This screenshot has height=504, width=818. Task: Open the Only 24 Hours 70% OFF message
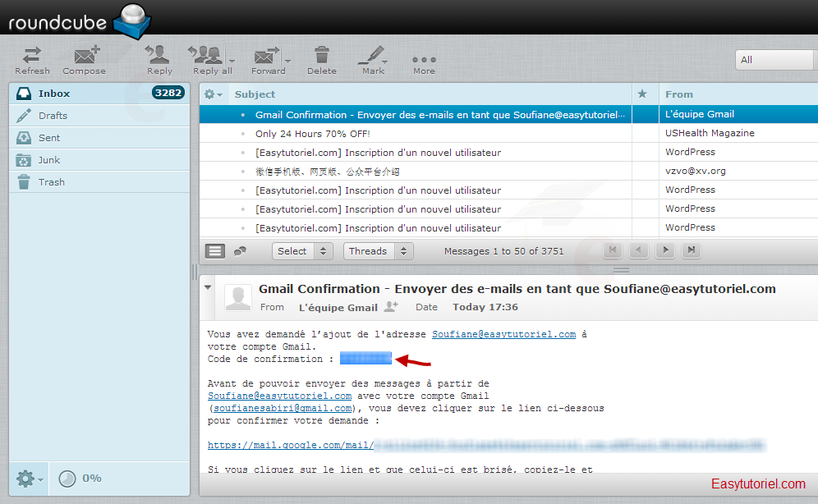(x=312, y=134)
